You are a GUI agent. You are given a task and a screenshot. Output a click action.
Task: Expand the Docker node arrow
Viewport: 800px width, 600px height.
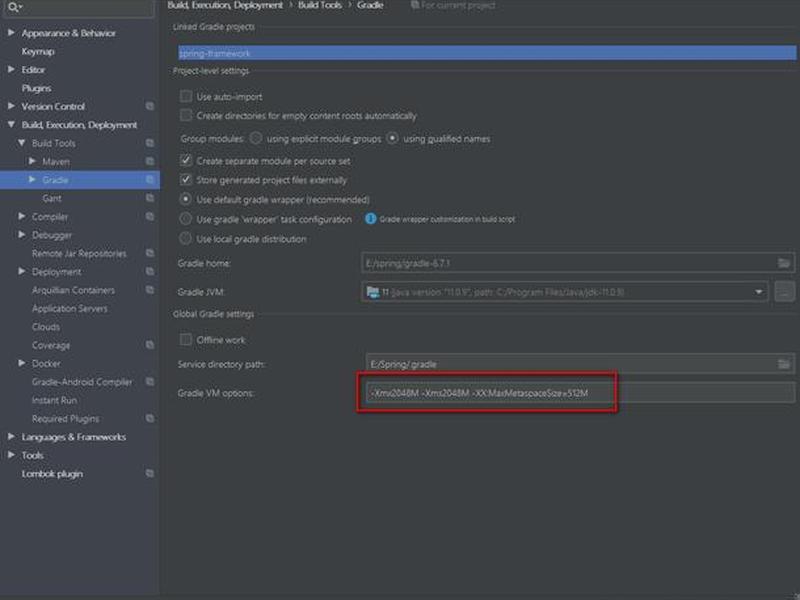[x=21, y=363]
